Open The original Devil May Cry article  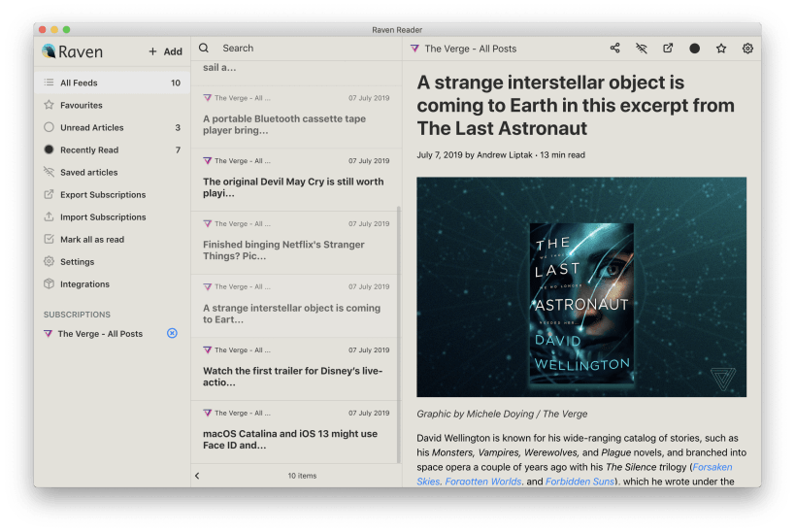point(295,180)
